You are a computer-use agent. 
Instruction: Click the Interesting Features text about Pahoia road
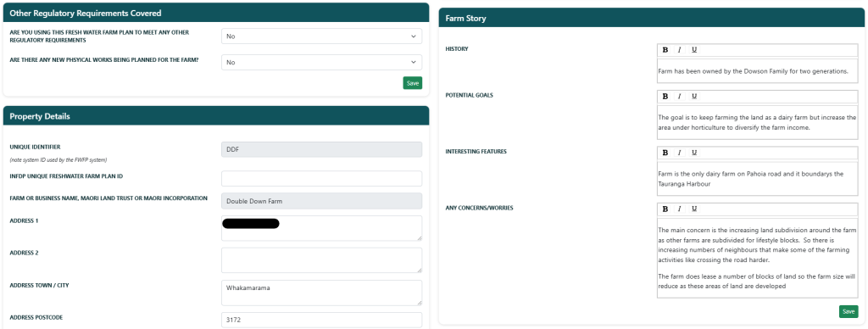coord(751,178)
